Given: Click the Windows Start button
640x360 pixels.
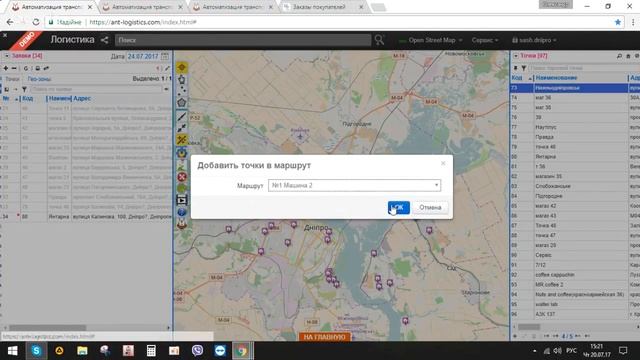Looking at the screenshot, I should point(12,351).
